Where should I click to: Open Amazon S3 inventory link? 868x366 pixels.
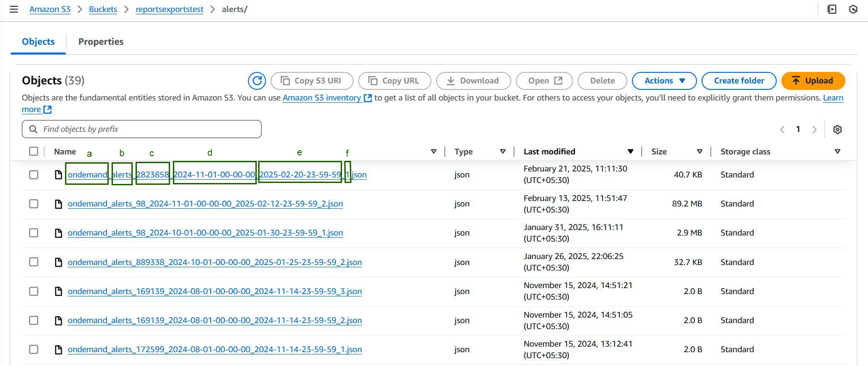point(322,98)
